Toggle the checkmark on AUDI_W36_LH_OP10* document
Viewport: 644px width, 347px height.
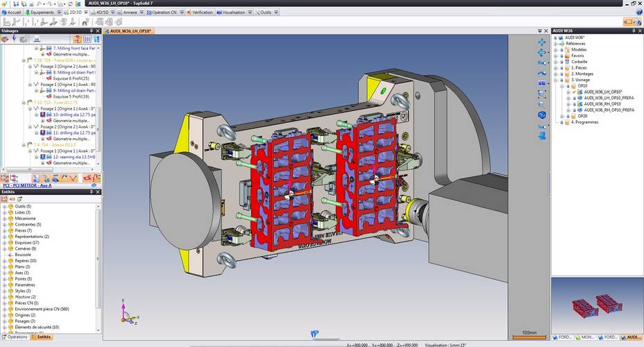click(x=574, y=92)
